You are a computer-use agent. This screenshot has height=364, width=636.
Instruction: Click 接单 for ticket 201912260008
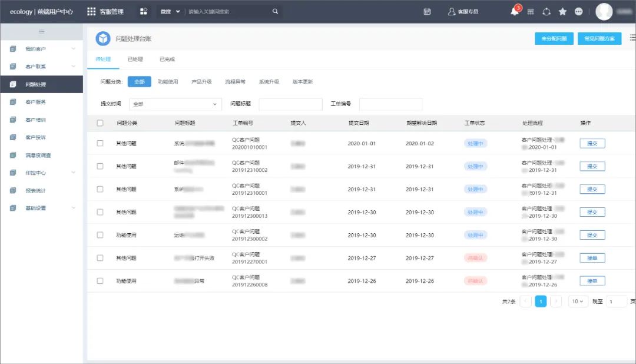tap(592, 281)
